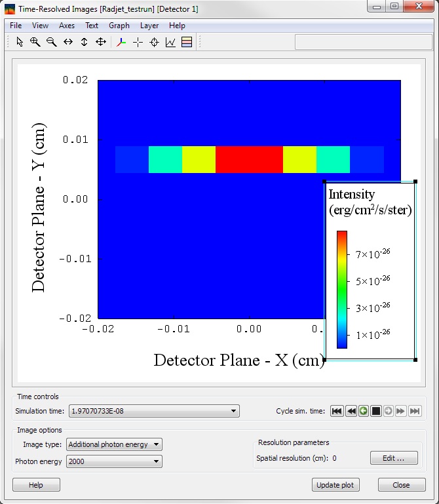Open the Graph menu
439x504 pixels.
click(x=119, y=26)
